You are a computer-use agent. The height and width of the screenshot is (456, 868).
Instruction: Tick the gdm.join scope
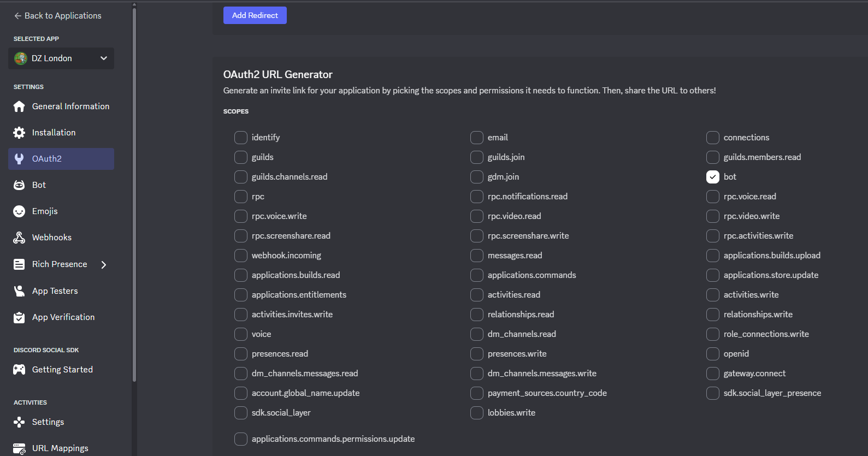(477, 177)
